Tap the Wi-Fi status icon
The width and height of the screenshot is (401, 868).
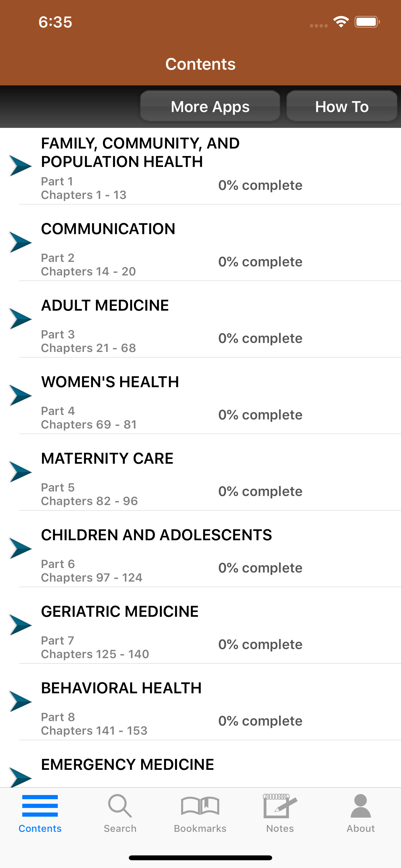click(x=341, y=22)
